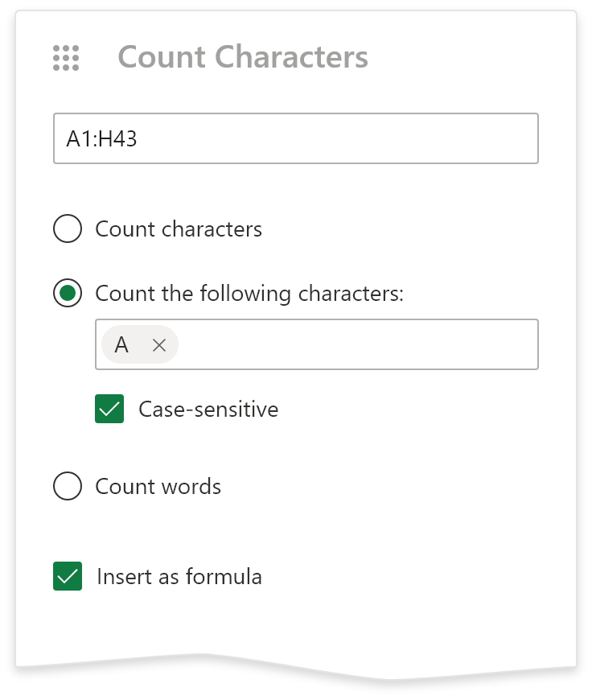The width and height of the screenshot is (592, 700).
Task: Uncheck the 'Insert as formula' checkbox
Action: (68, 577)
